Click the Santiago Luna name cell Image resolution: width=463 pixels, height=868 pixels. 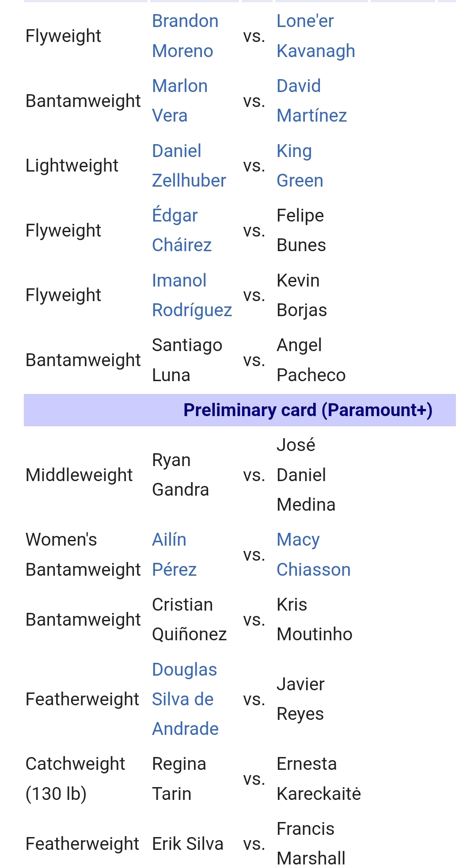tap(186, 360)
